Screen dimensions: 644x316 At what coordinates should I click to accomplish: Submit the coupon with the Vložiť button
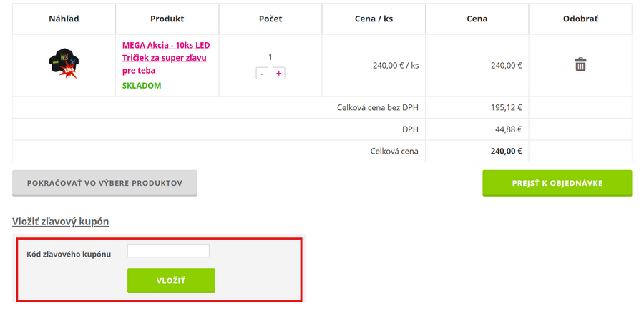pos(171,280)
